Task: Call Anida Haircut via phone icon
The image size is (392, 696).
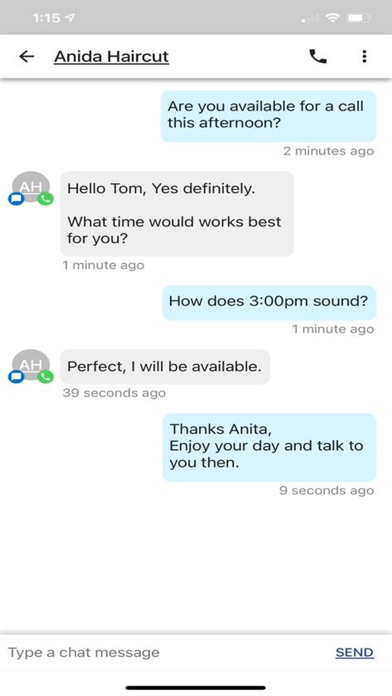Action: click(x=318, y=56)
